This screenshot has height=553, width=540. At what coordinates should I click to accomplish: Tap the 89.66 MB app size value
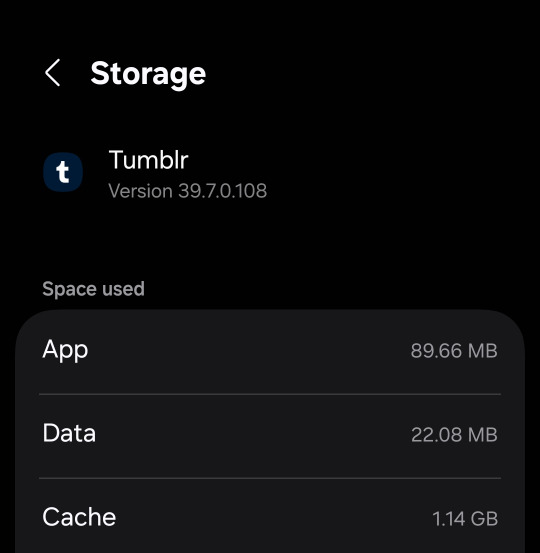(454, 351)
